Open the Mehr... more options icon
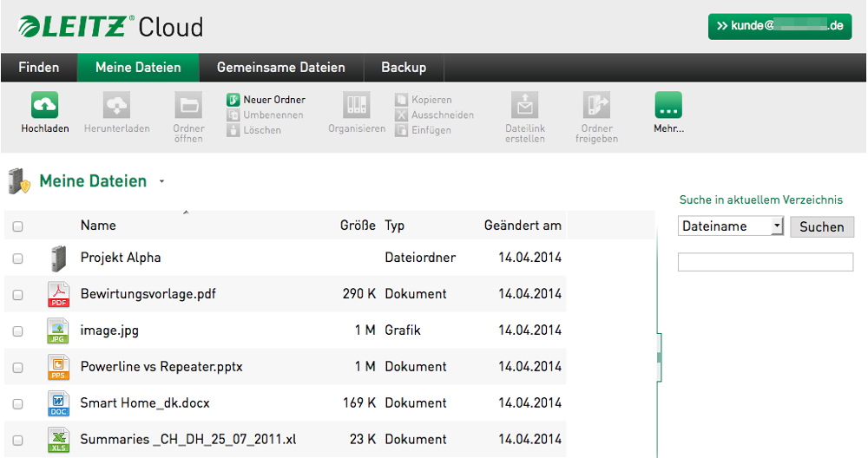Viewport: 868px width, 458px height. tap(668, 105)
